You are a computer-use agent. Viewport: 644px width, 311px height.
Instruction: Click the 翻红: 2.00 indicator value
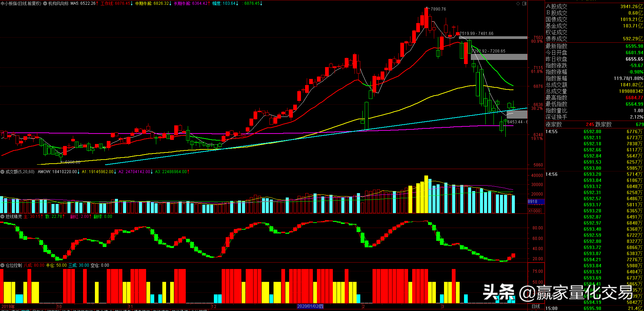click(81, 216)
